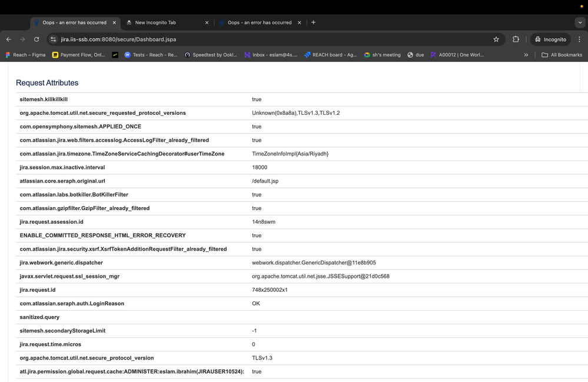Open the All Bookmarks folder
Image resolution: width=588 pixels, height=382 pixels.
coord(562,55)
